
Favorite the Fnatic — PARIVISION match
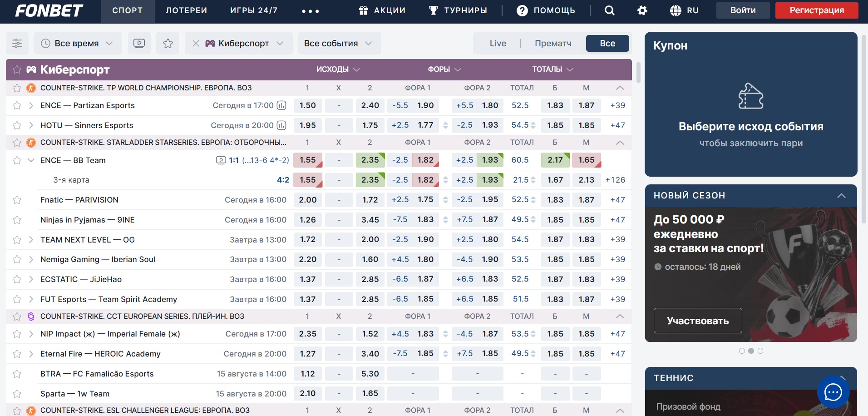tap(17, 200)
